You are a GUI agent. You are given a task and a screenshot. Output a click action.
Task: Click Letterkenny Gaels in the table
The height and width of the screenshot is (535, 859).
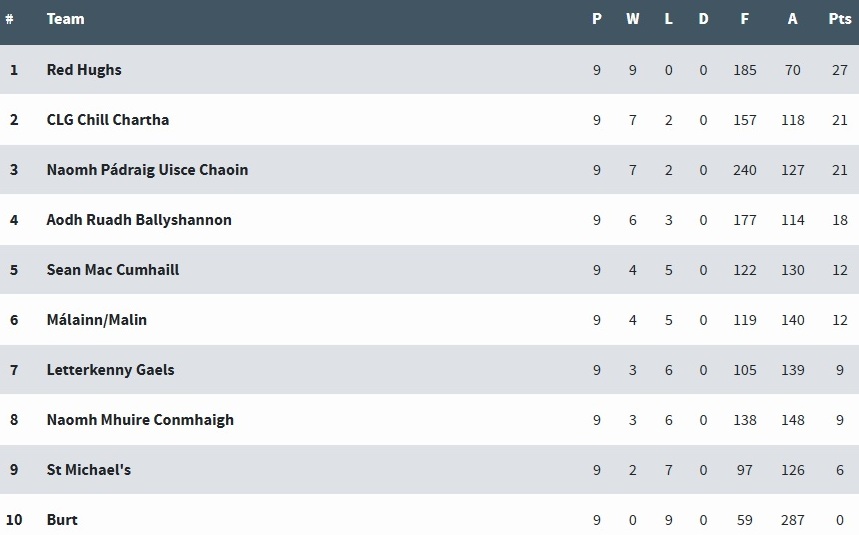tap(110, 370)
